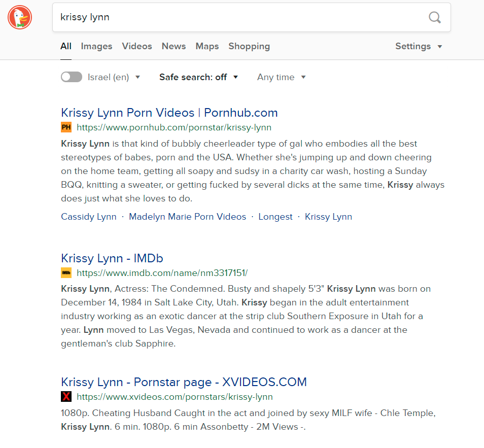The image size is (484, 448).
Task: Open the Safe search: off dropdown
Action: (198, 77)
